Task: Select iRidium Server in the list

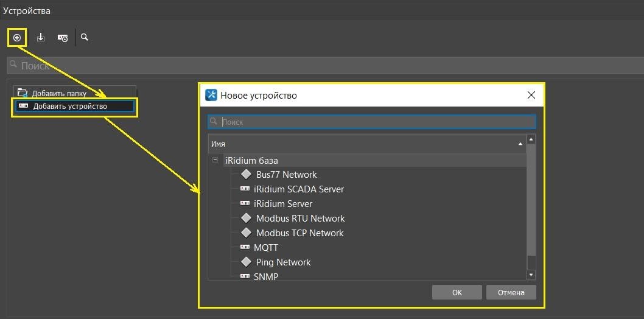Action: (282, 204)
